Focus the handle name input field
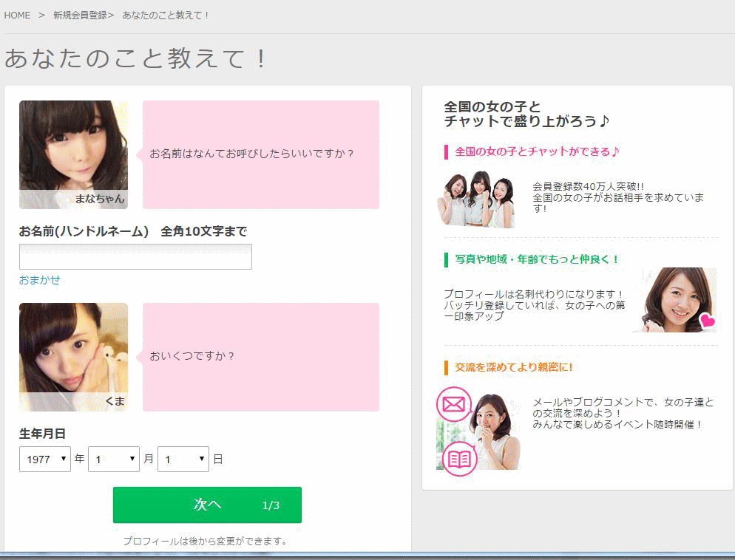The width and height of the screenshot is (735, 560). point(135,256)
